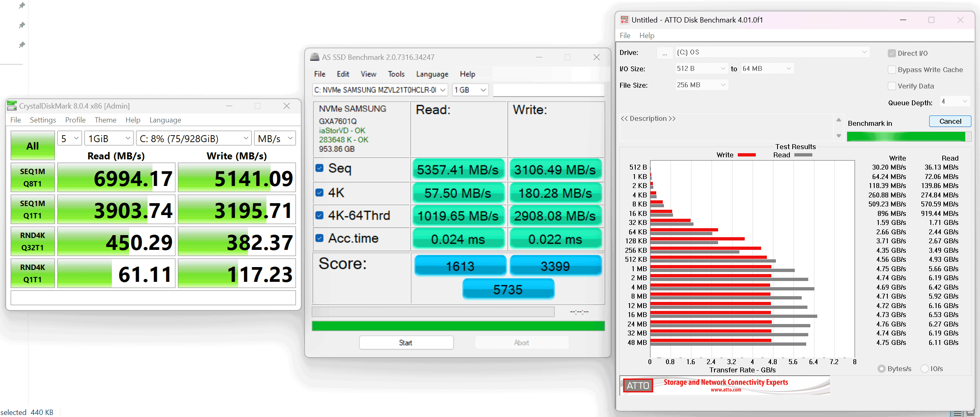Click the middle pin icon in left sidebar
This screenshot has width=980, height=417.
pos(22,25)
